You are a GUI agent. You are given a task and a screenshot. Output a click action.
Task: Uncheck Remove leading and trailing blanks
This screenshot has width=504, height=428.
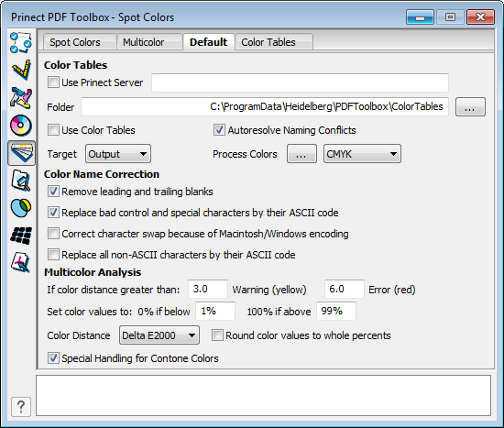[x=53, y=192]
